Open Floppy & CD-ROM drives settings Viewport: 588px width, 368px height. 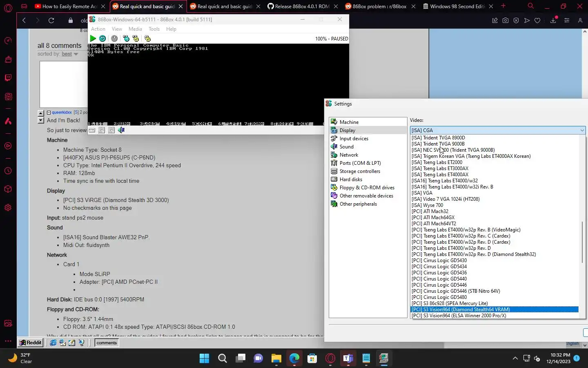pyautogui.click(x=368, y=187)
